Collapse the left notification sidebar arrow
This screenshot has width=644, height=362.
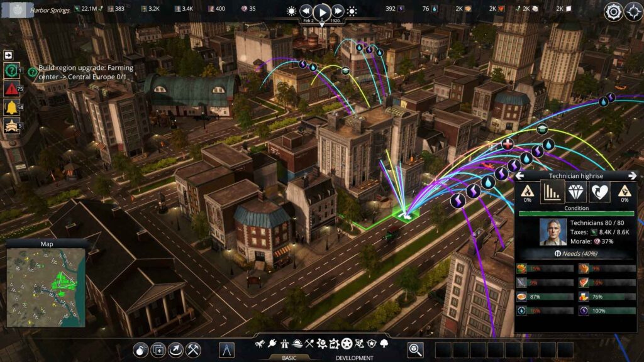[9, 55]
